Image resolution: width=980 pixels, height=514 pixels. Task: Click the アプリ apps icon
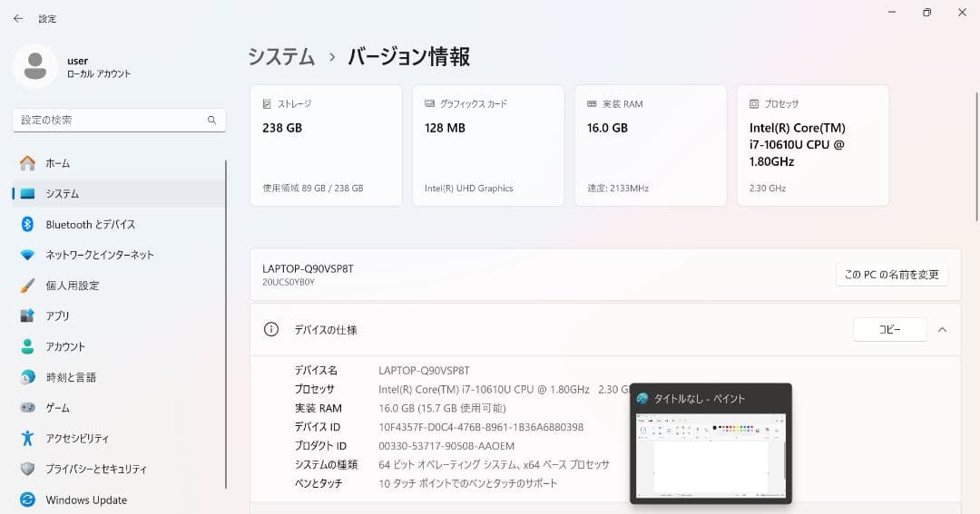[27, 316]
